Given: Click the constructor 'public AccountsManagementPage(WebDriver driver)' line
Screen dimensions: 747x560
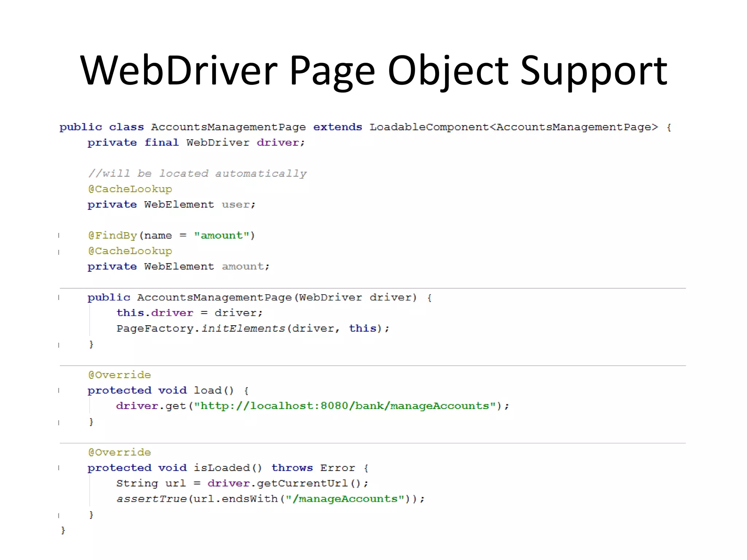Looking at the screenshot, I should click(260, 297).
